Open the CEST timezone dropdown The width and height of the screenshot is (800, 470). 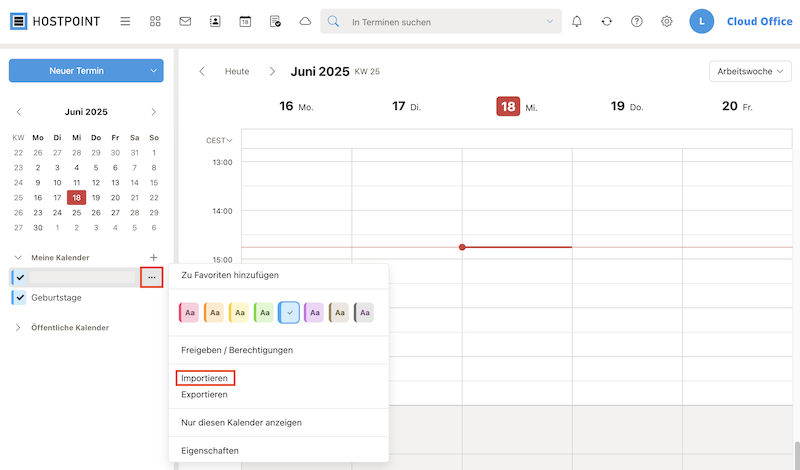point(219,140)
